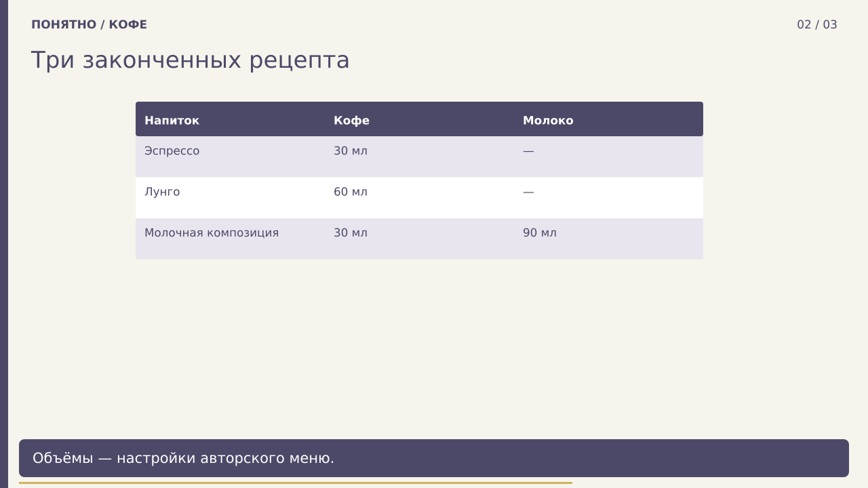
Task: Select the "Молоко" column header
Action: point(548,121)
